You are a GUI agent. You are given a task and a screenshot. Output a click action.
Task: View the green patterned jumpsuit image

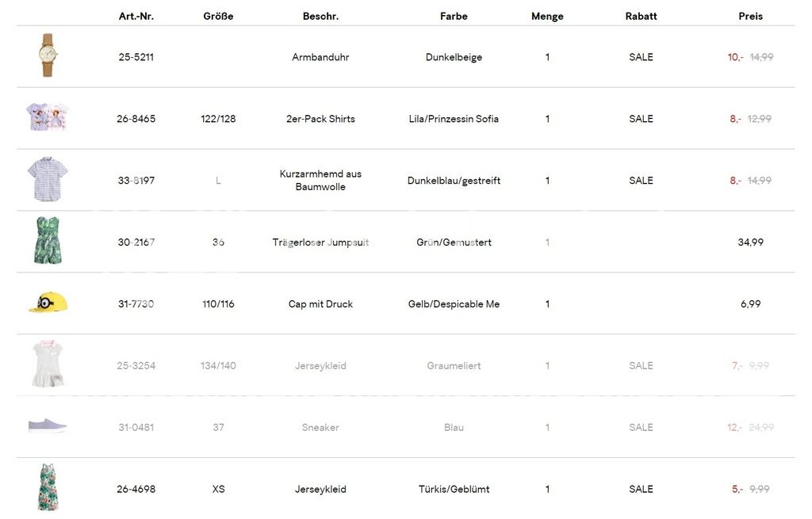click(48, 241)
